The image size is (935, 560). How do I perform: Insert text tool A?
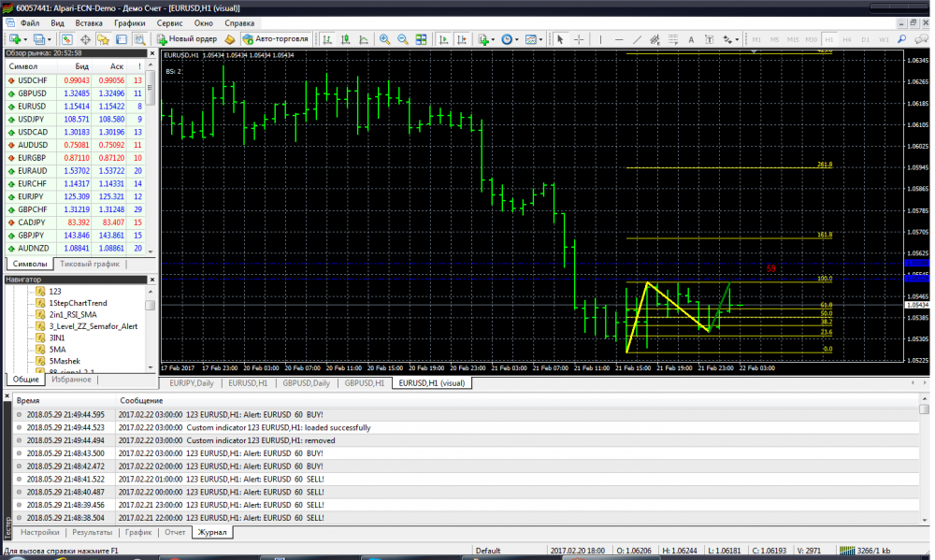(x=691, y=39)
